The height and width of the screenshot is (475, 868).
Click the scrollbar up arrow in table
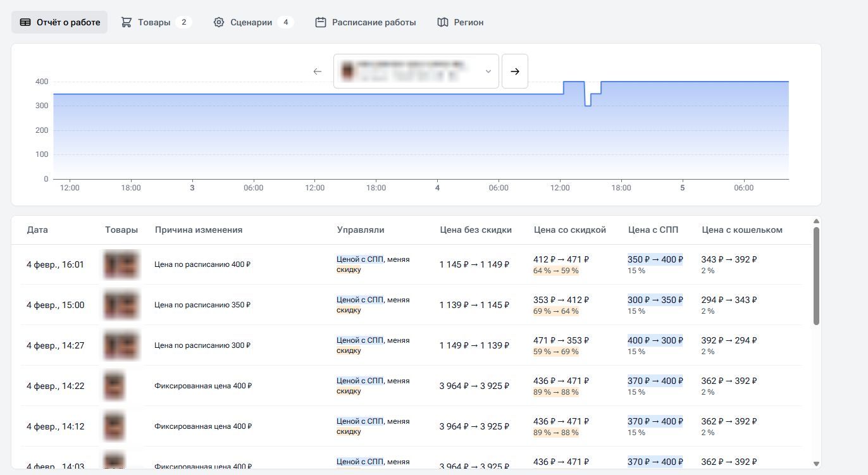pos(816,221)
